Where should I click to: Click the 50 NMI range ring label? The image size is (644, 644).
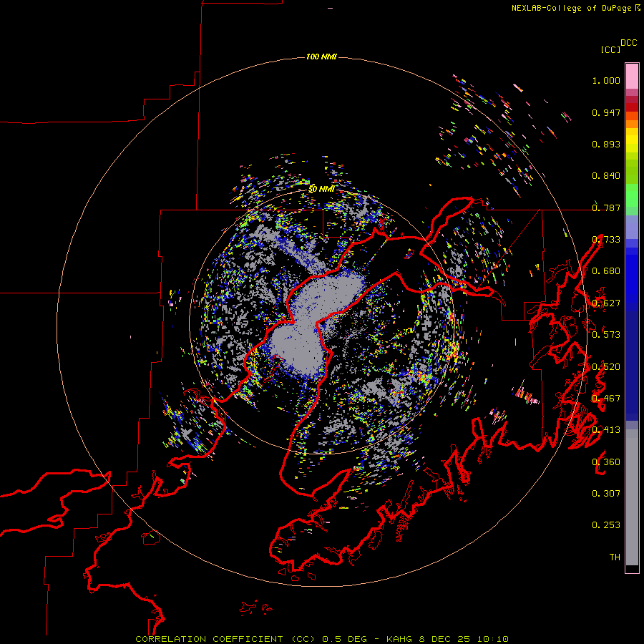click(x=321, y=189)
